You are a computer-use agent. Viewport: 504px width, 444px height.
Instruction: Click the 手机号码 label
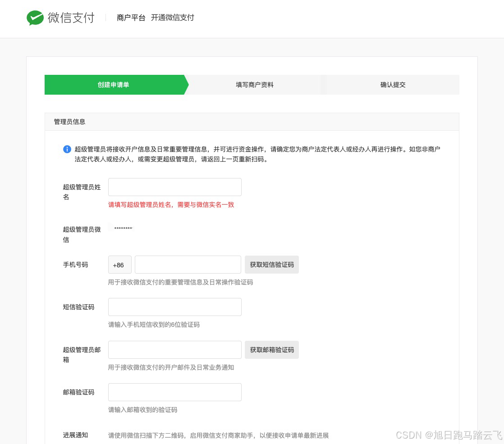pos(76,265)
